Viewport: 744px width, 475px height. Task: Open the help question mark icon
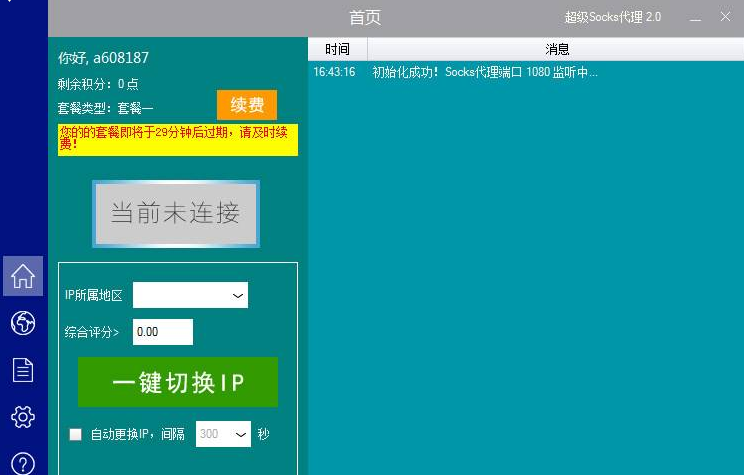22,463
